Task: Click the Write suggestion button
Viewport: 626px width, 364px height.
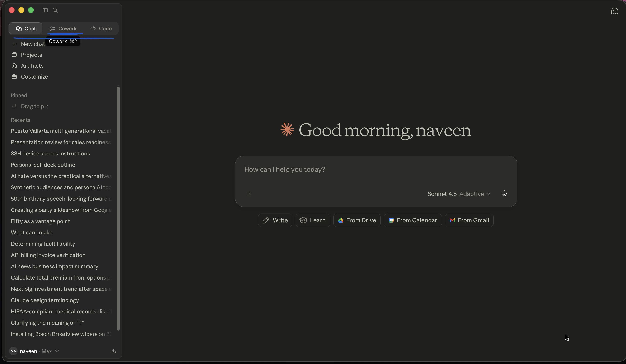Action: point(275,220)
